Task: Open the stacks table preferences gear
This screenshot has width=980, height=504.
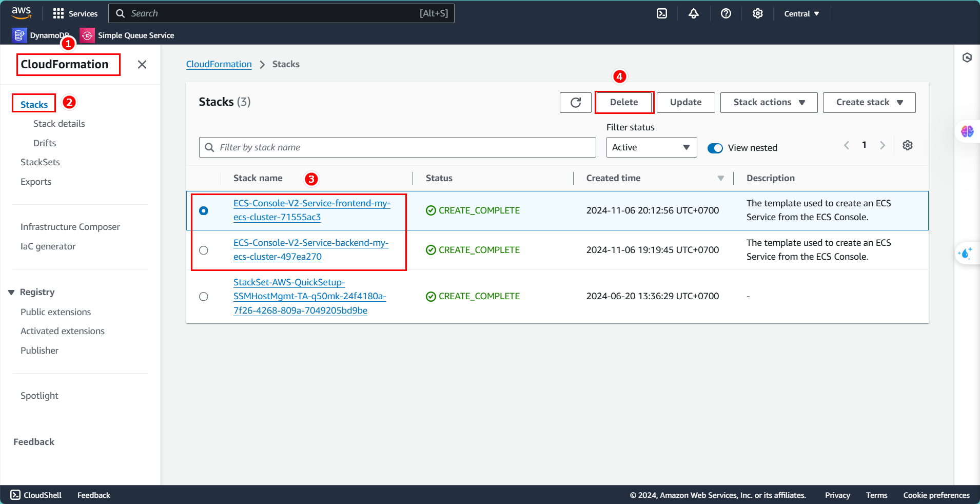Action: [x=908, y=145]
